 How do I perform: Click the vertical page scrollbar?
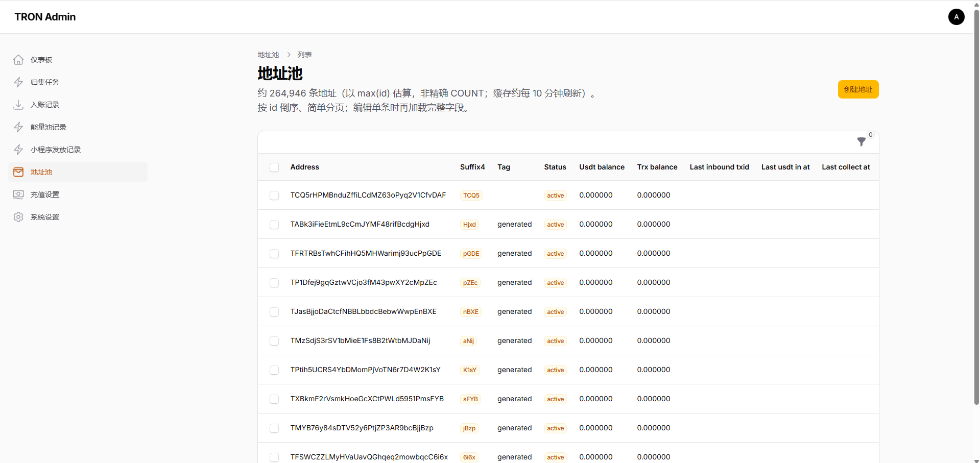click(976, 207)
